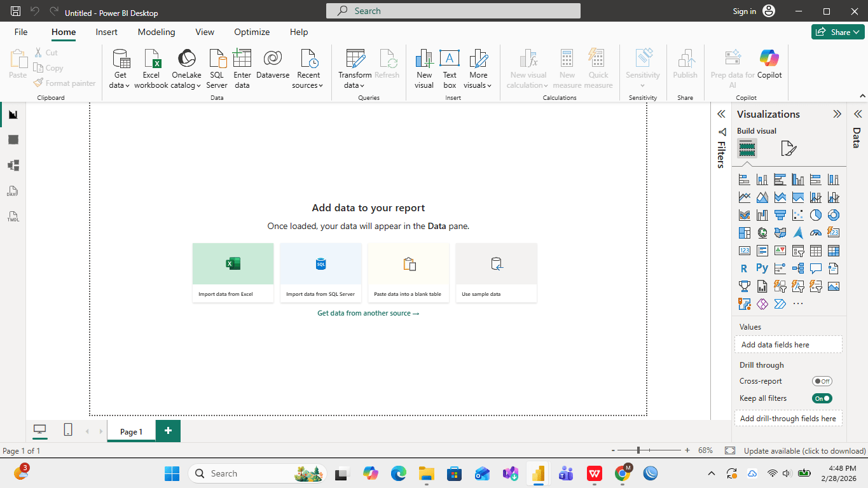Image resolution: width=868 pixels, height=488 pixels.
Task: Select the Python visual icon
Action: pyautogui.click(x=762, y=268)
